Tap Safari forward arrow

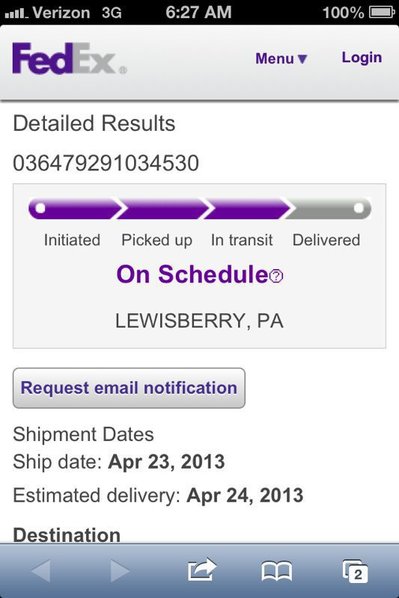coord(120,571)
